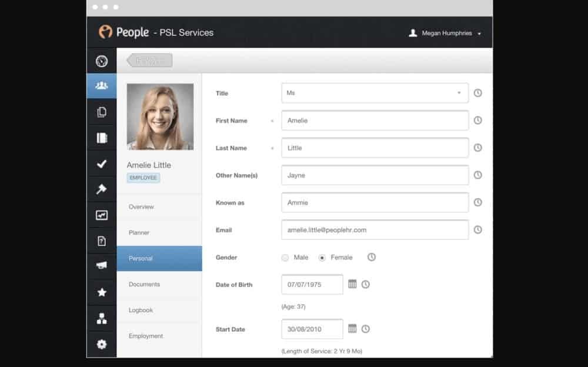This screenshot has width=588, height=367.
Task: View history clock icon beside Email field
Action: tap(477, 230)
